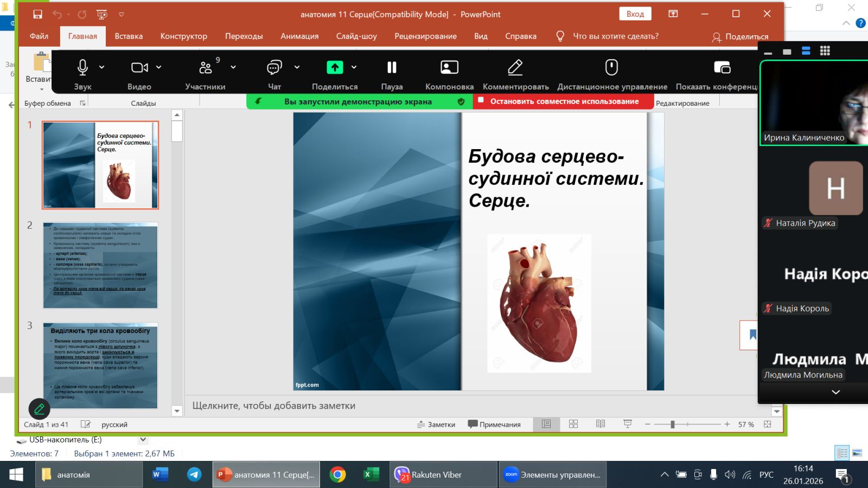
Task: Open the Анимация ribbon tab
Action: tap(299, 36)
